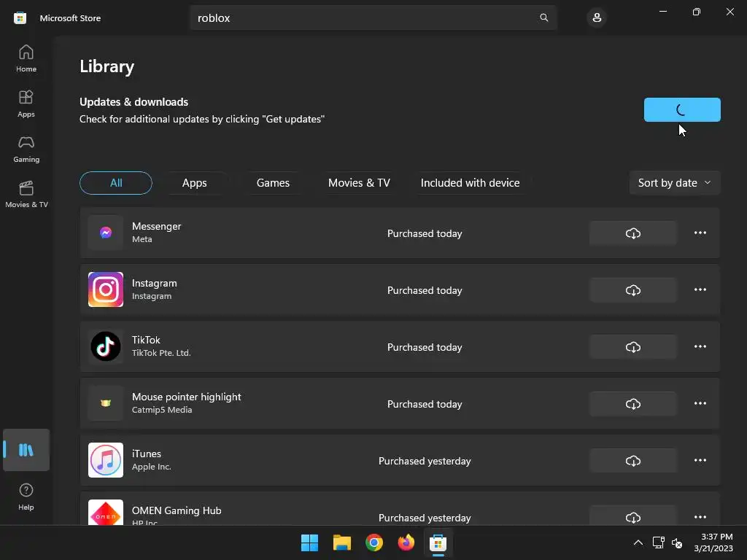This screenshot has width=747, height=560.
Task: Open the Apps section in the sidebar
Action: 26,104
